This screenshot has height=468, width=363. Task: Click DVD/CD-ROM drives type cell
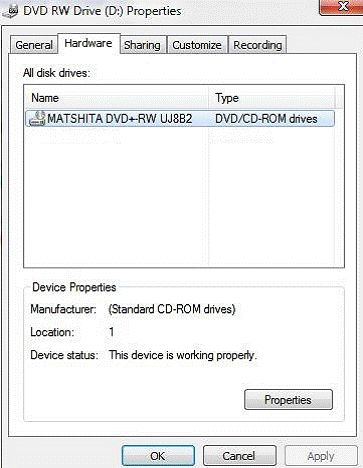(x=266, y=119)
